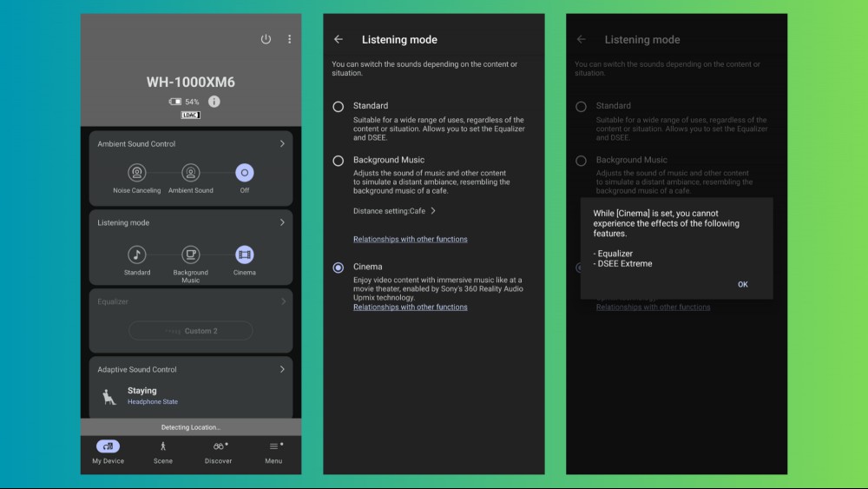
Task: Choose the Cinema film icon
Action: coord(244,254)
